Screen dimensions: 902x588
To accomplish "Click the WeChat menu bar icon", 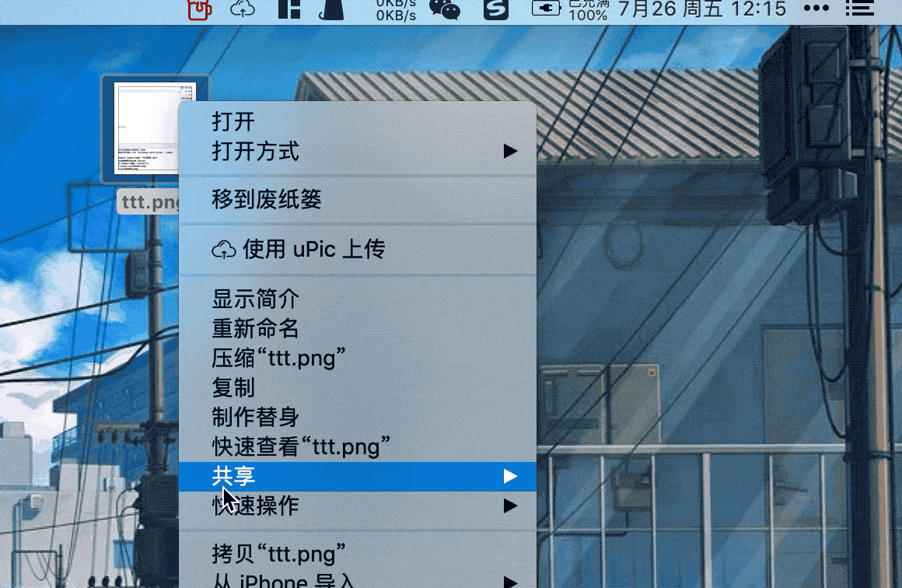I will (445, 9).
